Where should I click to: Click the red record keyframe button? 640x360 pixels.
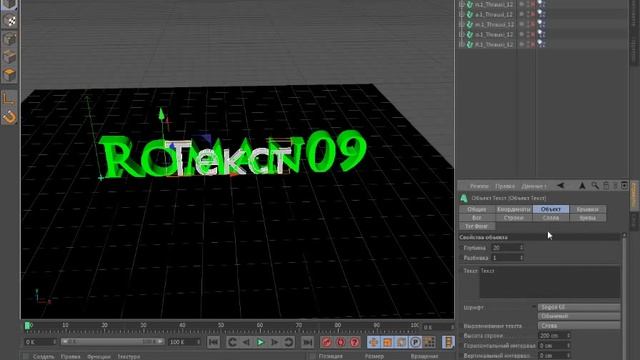[327, 342]
